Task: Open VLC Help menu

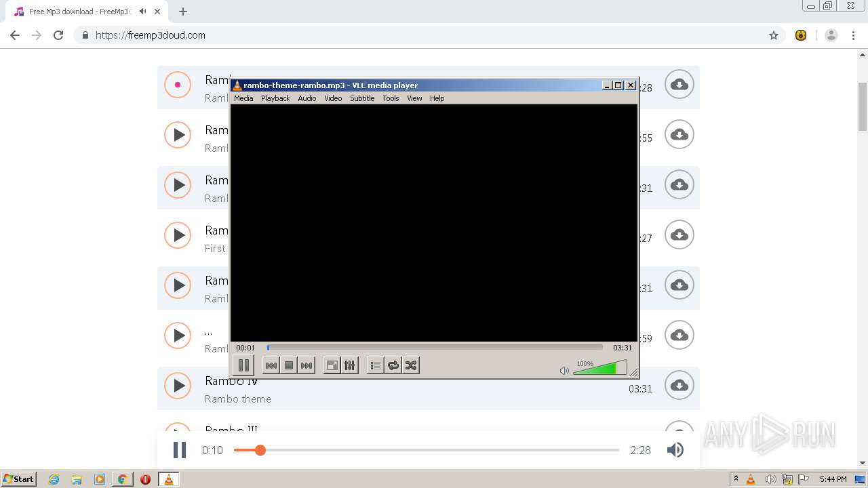Action: (437, 98)
